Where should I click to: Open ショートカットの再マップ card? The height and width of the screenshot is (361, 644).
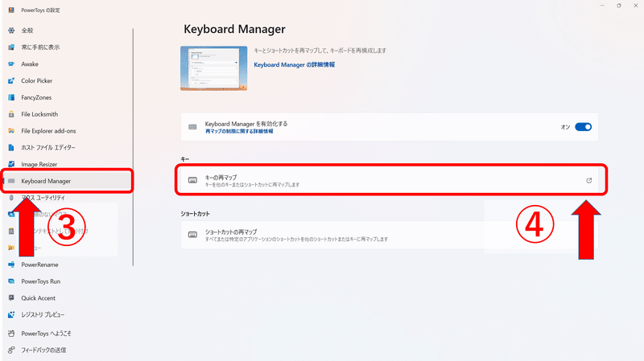[x=390, y=235]
